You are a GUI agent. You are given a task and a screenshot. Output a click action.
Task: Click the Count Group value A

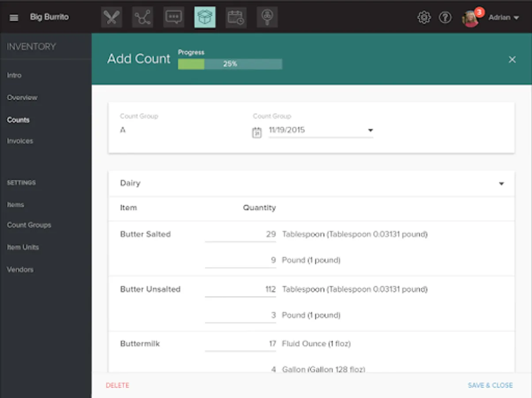point(122,130)
